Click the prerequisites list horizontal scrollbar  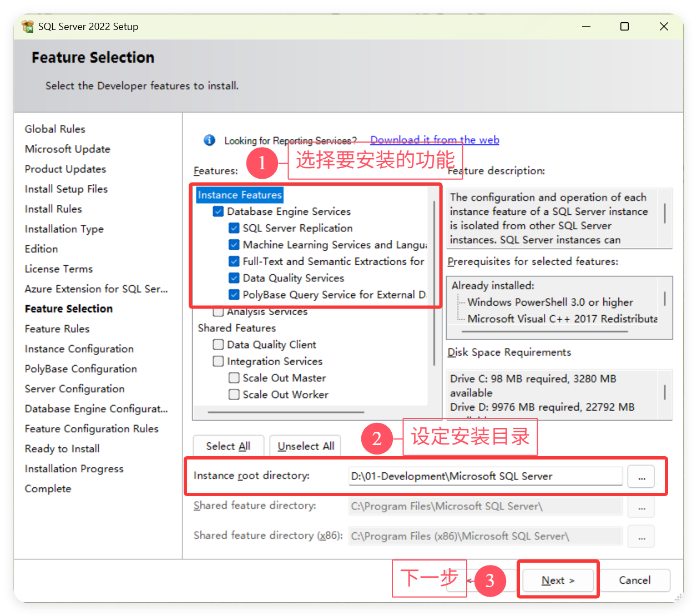point(545,332)
